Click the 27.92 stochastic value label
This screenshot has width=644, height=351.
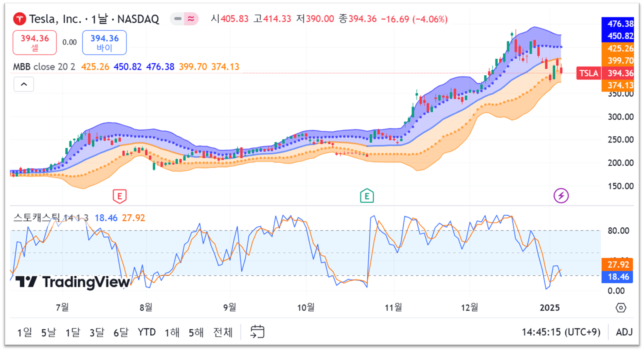coord(617,265)
